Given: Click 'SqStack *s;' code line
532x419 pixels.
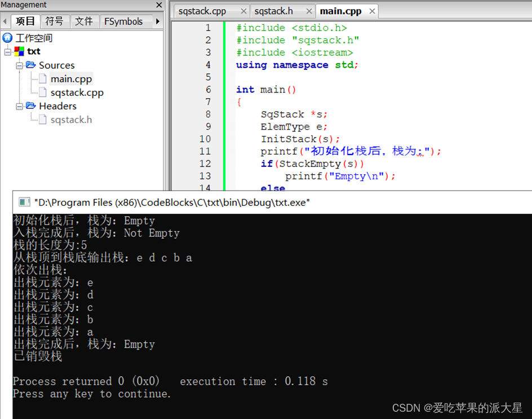Looking at the screenshot, I should pos(294,114).
